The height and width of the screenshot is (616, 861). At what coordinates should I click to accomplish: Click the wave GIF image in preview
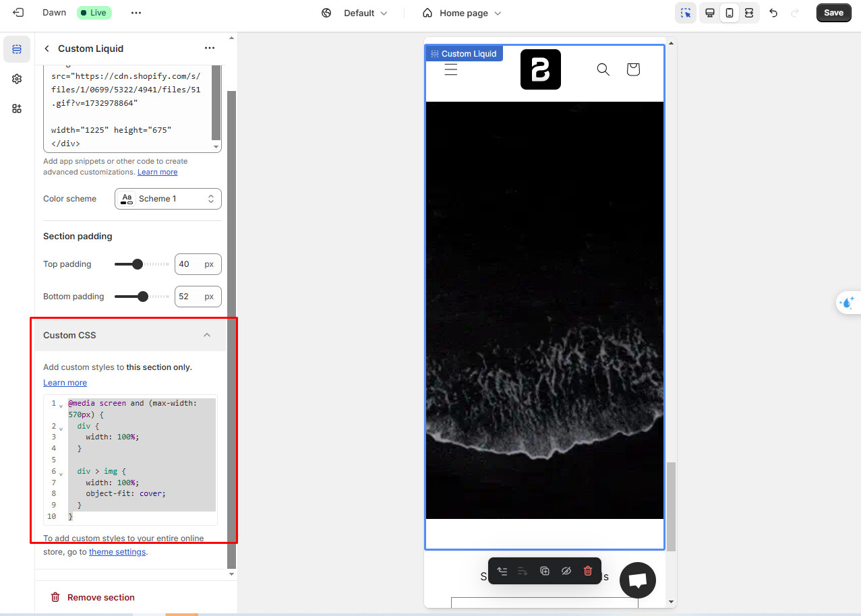coord(545,310)
